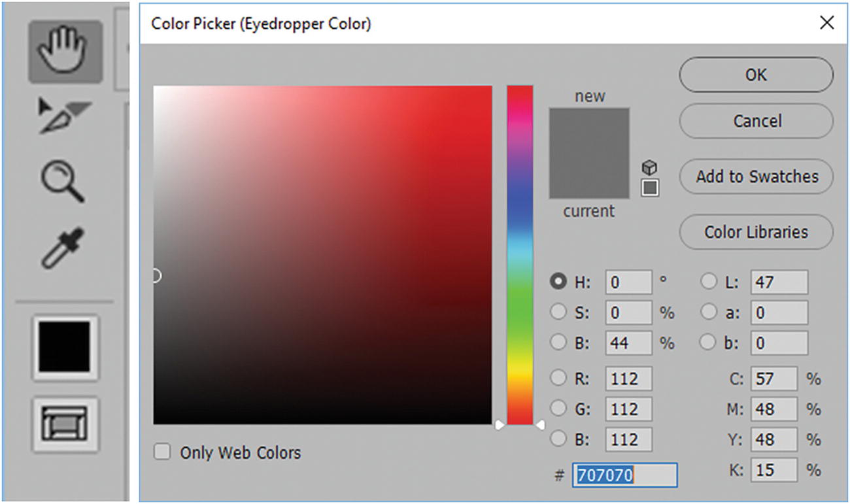Click the hex color code field
Screen dimensions: 850x504
pos(624,475)
